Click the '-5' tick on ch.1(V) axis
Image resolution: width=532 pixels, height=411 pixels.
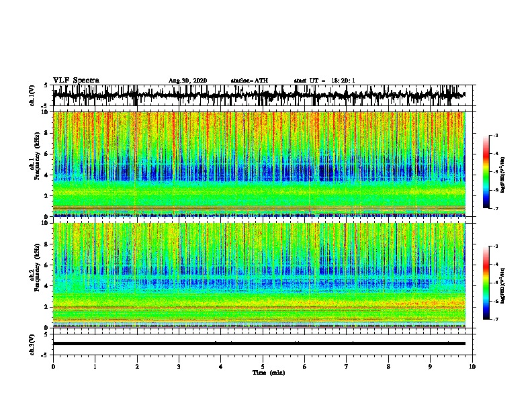pos(45,106)
